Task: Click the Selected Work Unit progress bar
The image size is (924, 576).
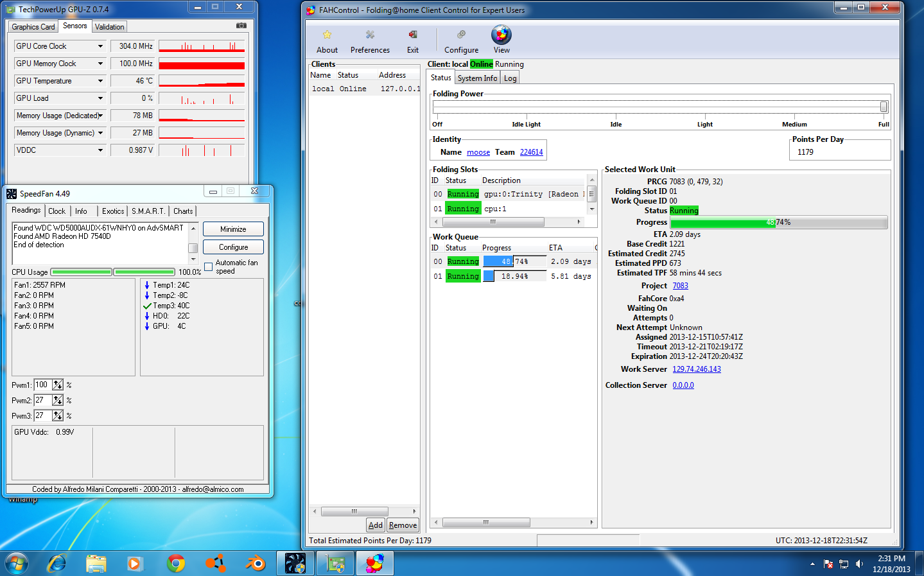Action: click(x=779, y=222)
